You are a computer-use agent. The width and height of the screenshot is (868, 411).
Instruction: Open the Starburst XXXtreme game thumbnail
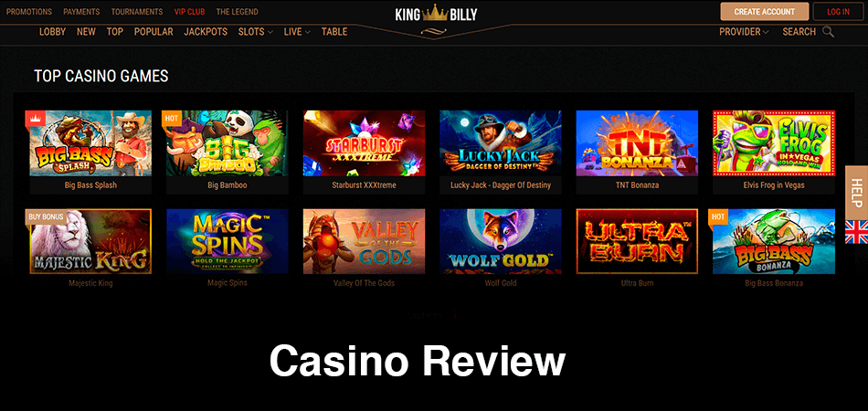[365, 143]
